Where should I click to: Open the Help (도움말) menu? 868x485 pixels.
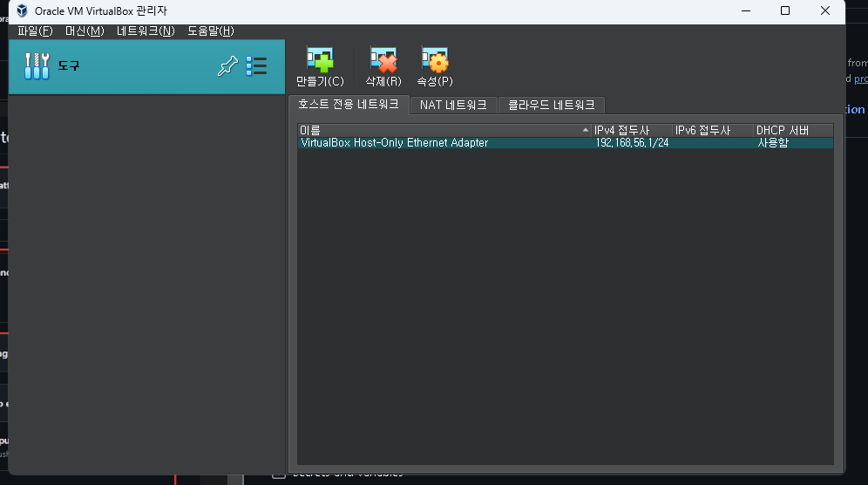pyautogui.click(x=211, y=31)
